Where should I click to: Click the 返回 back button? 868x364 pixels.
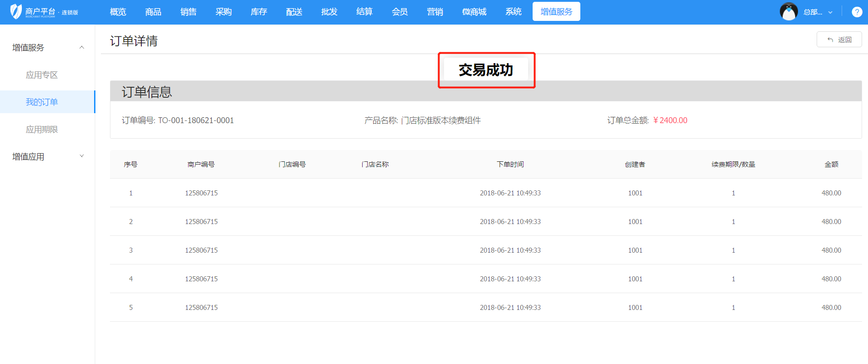(839, 40)
